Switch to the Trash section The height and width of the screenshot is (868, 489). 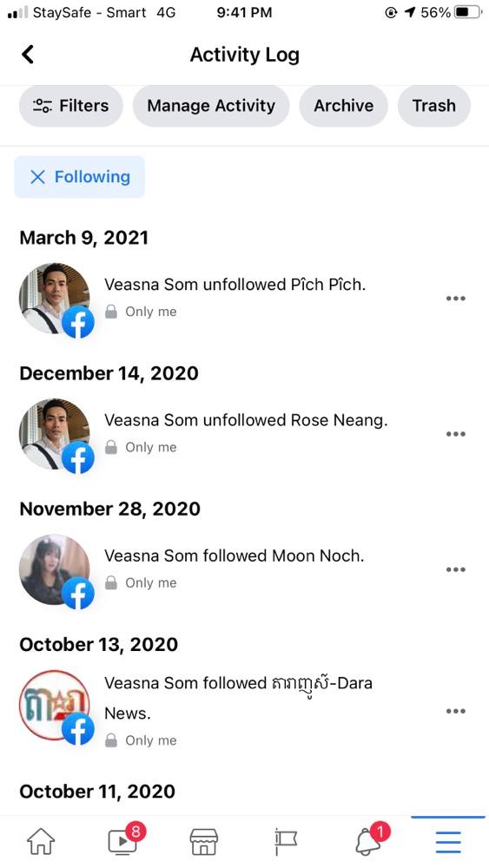click(x=434, y=106)
